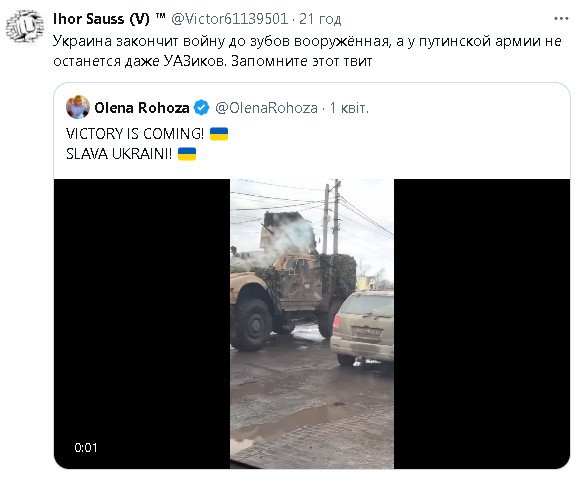This screenshot has height=478, width=578.
Task: Click the right black bar of the video
Action: 482,324
